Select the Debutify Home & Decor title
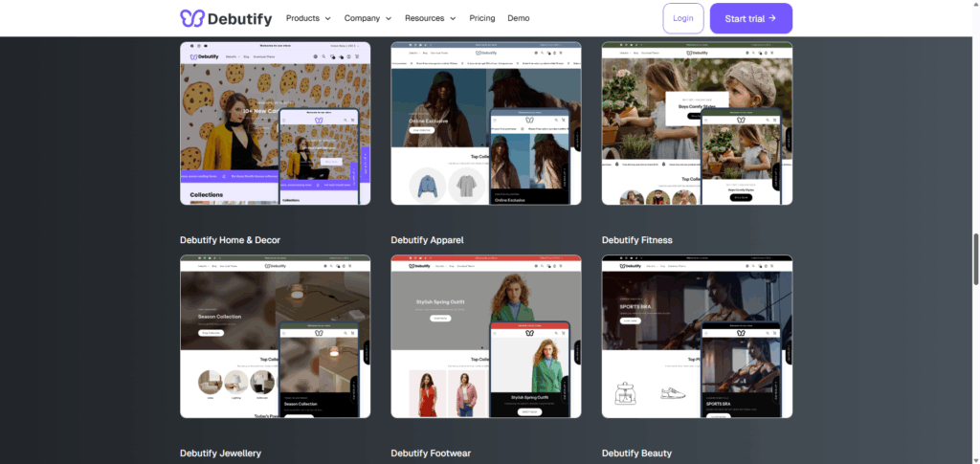The image size is (980, 464). coord(230,240)
